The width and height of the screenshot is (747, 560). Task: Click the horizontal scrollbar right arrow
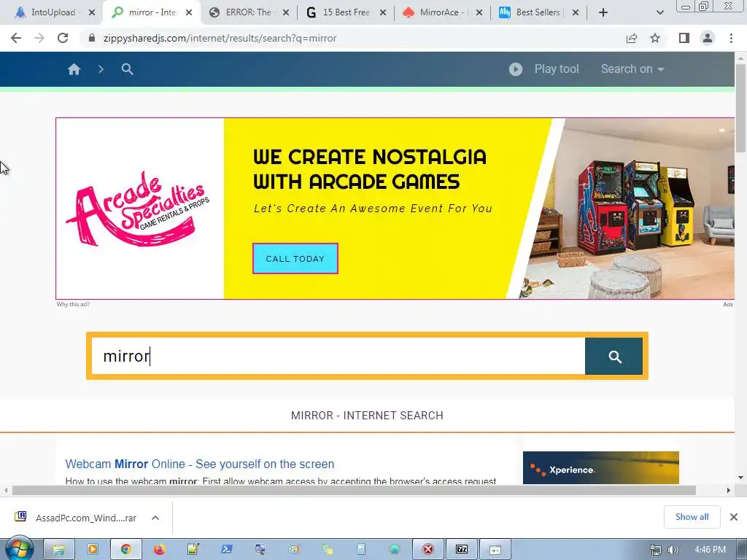(729, 490)
